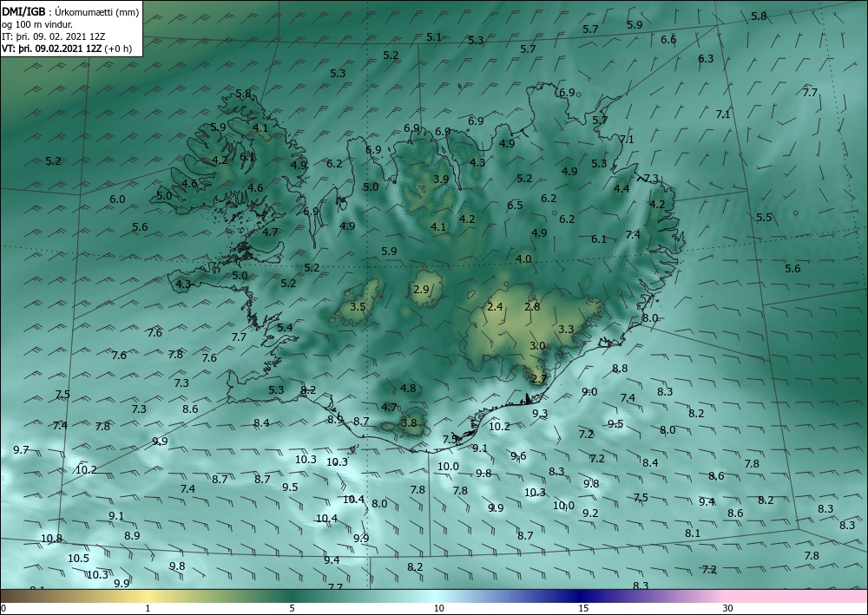Click the 2.4 value on the large glacier
868x615 pixels.
pos(495,306)
